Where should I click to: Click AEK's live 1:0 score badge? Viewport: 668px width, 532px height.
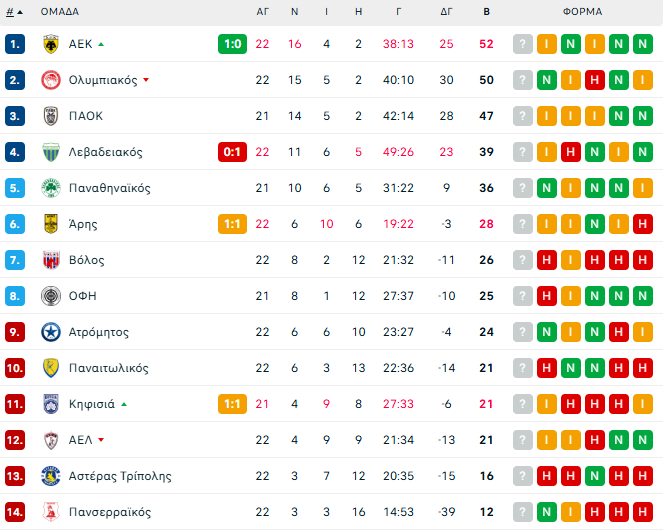(x=232, y=44)
